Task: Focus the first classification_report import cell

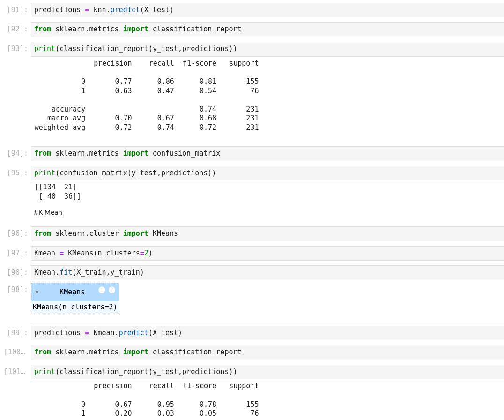Action: point(267,29)
